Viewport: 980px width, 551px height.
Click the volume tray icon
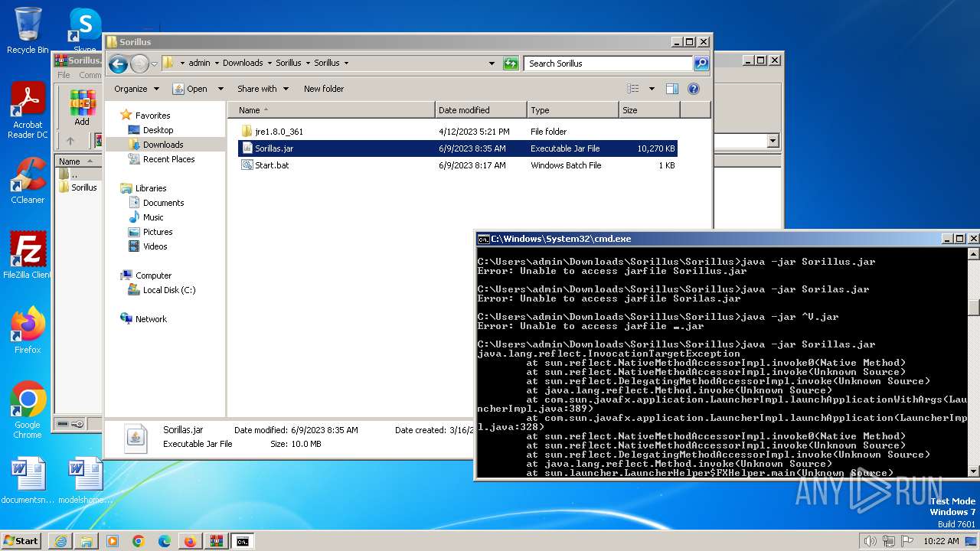tap(870, 541)
